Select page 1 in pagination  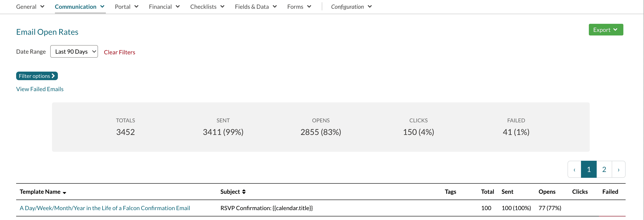coord(588,169)
